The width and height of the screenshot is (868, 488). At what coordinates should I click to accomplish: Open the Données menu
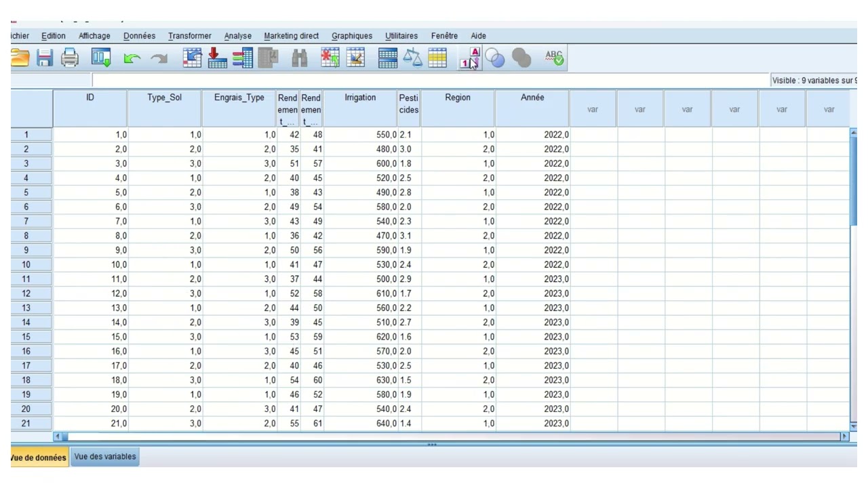(139, 36)
